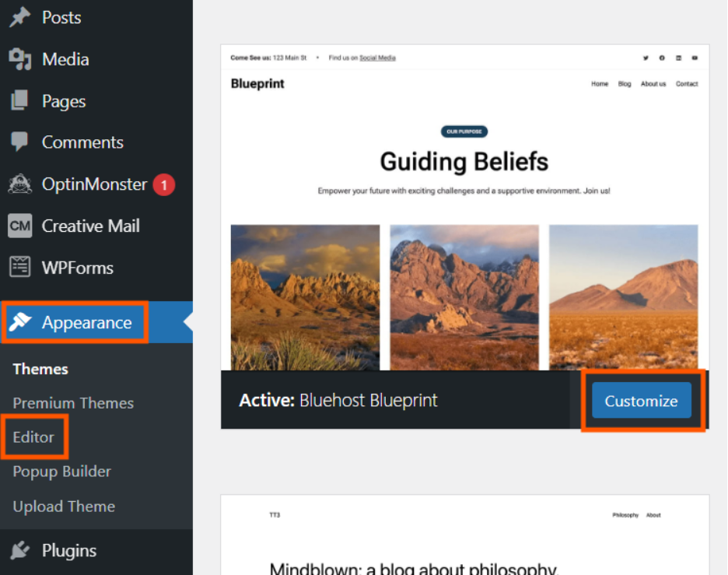This screenshot has width=728, height=575.
Task: Click the WPForms icon in sidebar
Action: pyautogui.click(x=19, y=268)
